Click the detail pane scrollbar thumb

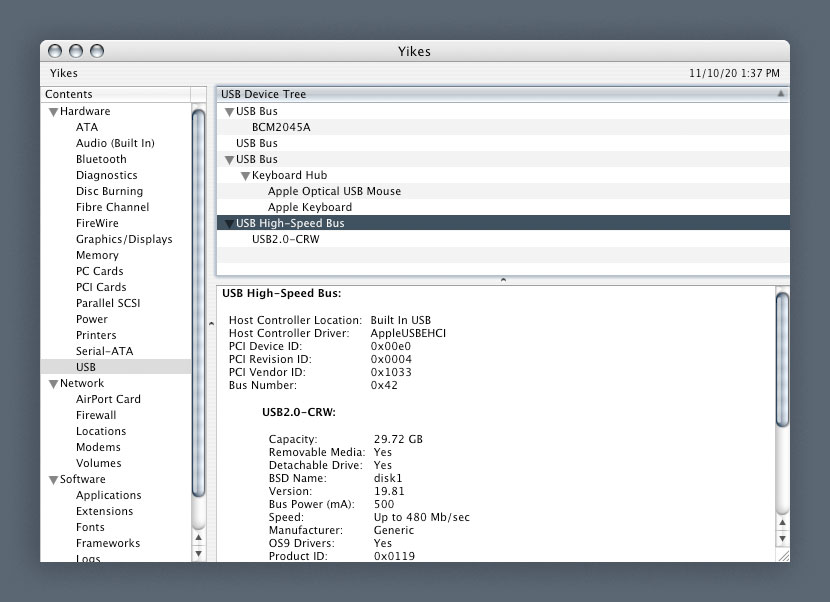[x=782, y=360]
